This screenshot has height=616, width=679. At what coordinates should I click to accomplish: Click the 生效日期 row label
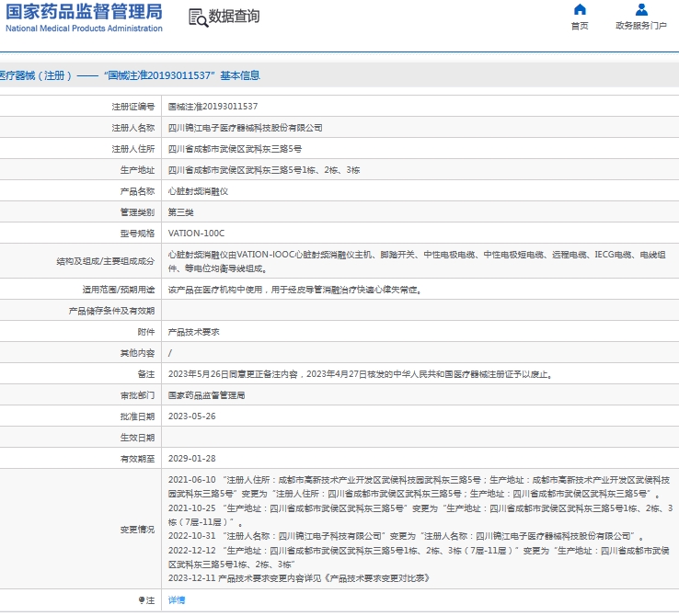[137, 438]
